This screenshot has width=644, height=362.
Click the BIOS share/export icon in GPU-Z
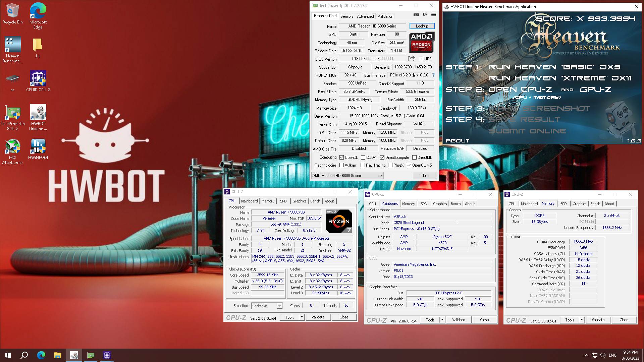click(x=411, y=59)
